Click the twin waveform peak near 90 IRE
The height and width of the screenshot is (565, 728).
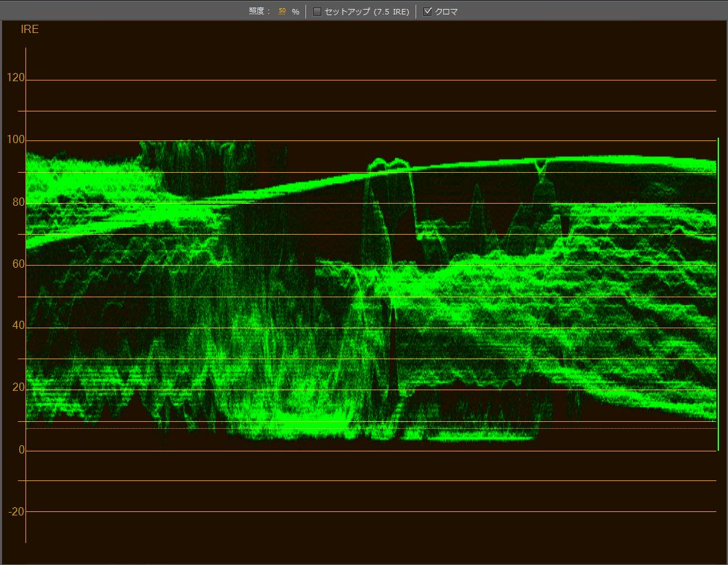pos(388,164)
